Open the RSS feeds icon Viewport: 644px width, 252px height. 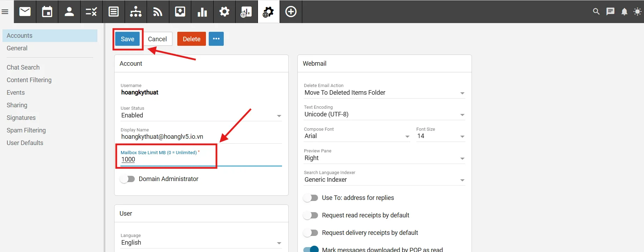pyautogui.click(x=158, y=12)
